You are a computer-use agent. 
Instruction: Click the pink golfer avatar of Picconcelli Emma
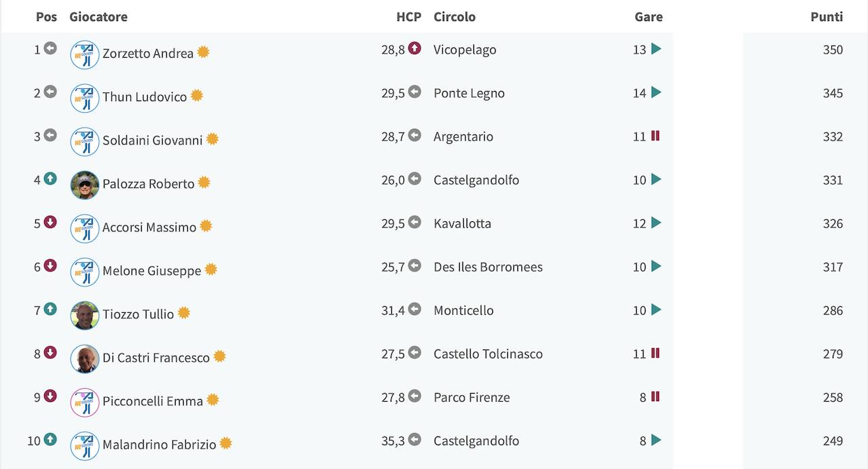click(85, 402)
